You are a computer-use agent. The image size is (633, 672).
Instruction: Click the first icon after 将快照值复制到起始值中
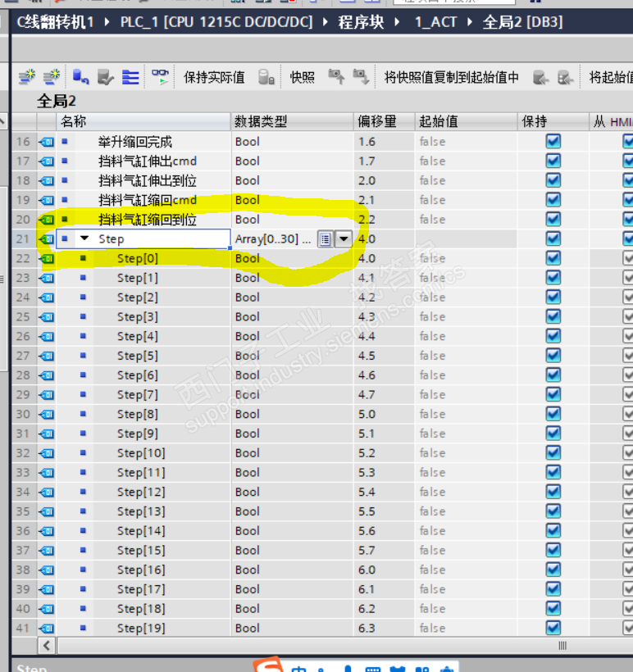pos(541,78)
